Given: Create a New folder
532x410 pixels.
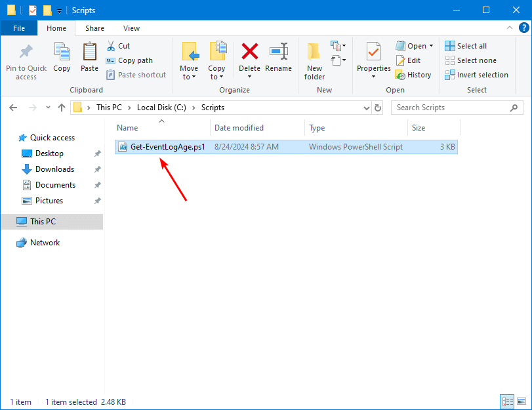Looking at the screenshot, I should pyautogui.click(x=314, y=61).
